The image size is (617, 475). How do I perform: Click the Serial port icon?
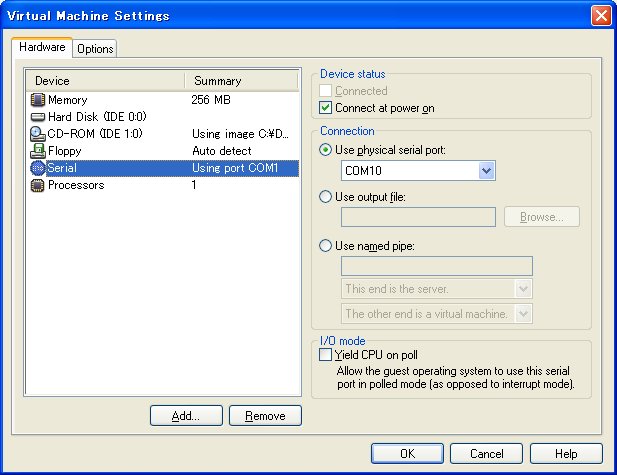38,168
